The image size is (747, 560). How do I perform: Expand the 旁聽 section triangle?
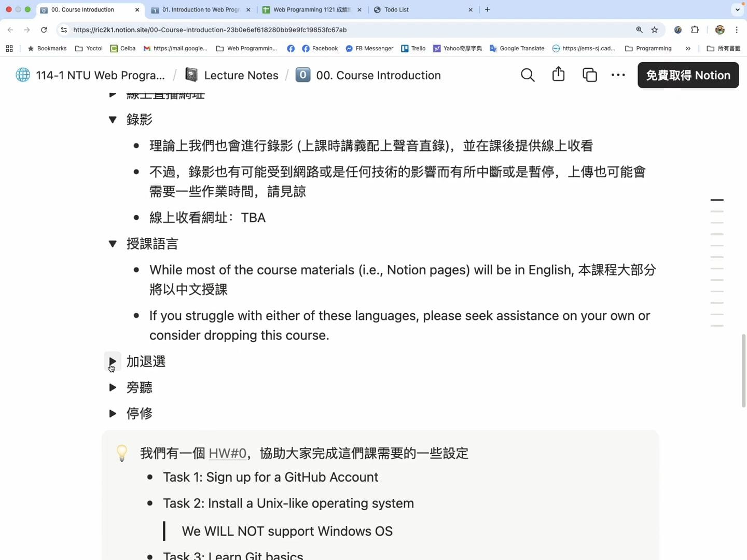[113, 387]
